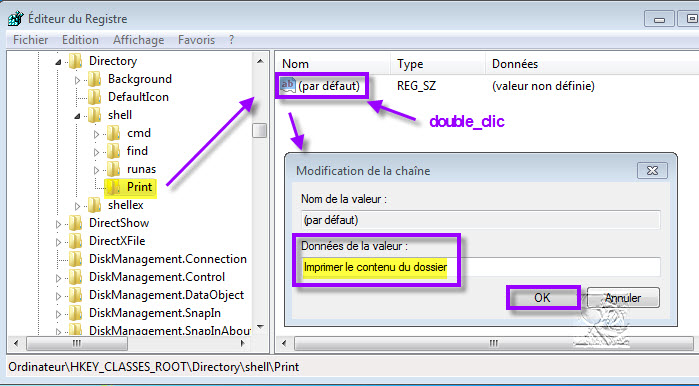
Task: Click the values pane horizontal scroll left arrow
Action: 284,344
